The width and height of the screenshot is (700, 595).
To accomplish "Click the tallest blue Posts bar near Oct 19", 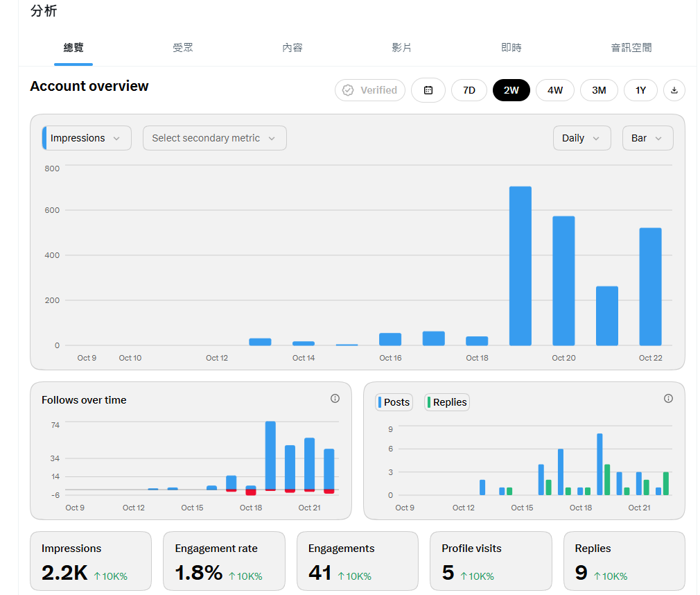I will (600, 464).
